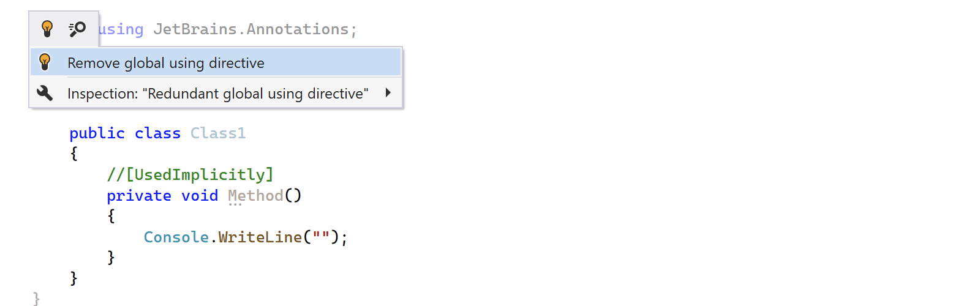Screen dimensions: 980x306
Task: Click the using keyword in the directive
Action: 121,29
